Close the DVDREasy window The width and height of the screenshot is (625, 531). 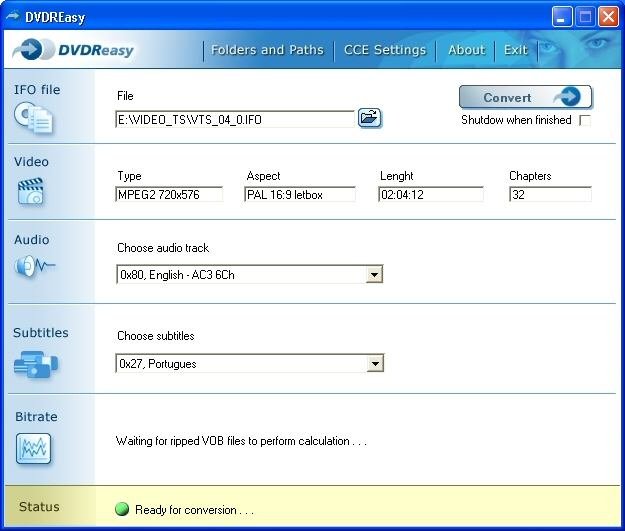coord(608,17)
